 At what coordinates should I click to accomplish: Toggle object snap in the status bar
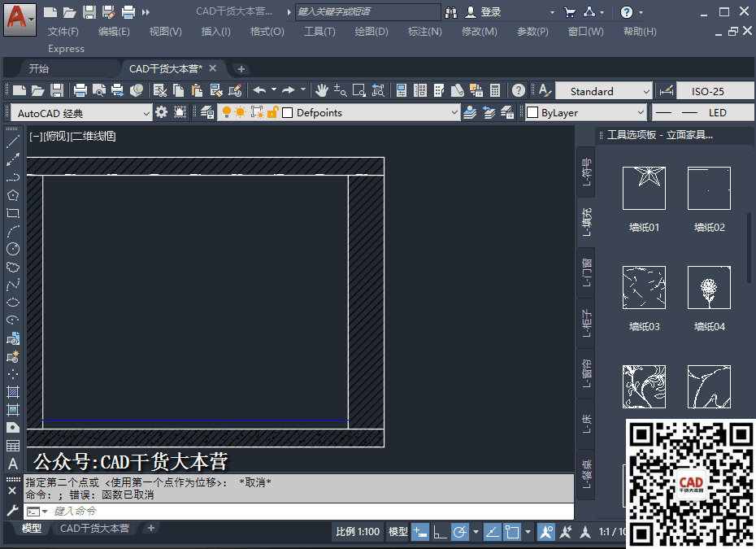click(x=512, y=532)
